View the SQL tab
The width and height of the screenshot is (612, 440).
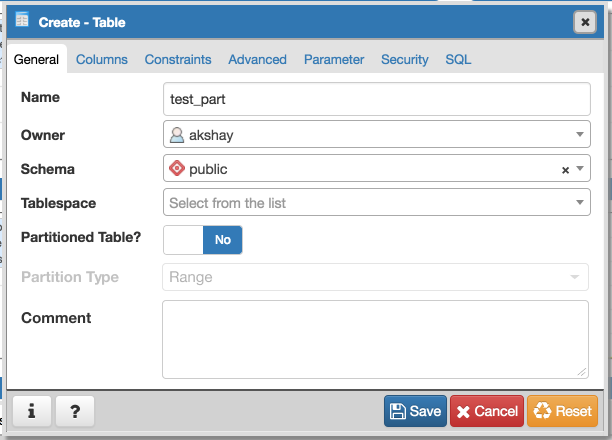458,59
